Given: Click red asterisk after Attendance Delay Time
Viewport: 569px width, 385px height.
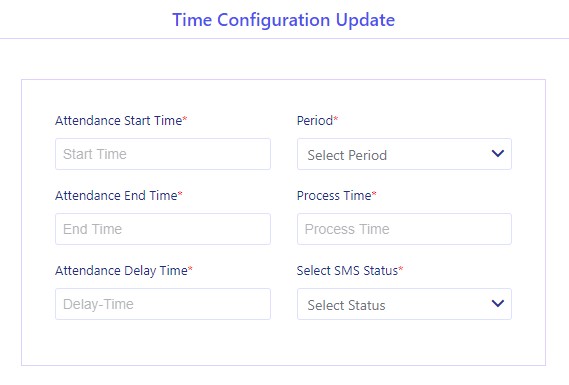Looking at the screenshot, I should pyautogui.click(x=190, y=268).
